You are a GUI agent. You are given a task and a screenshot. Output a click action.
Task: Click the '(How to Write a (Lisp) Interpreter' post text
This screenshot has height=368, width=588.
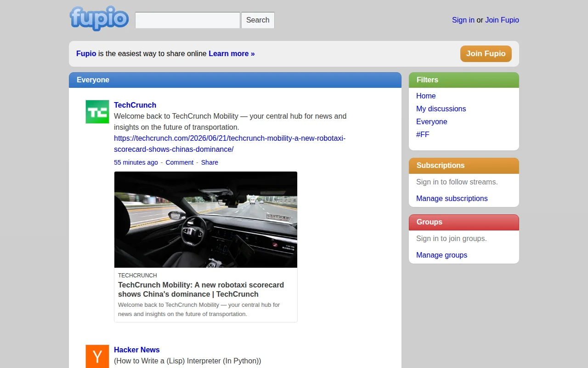[187, 361]
